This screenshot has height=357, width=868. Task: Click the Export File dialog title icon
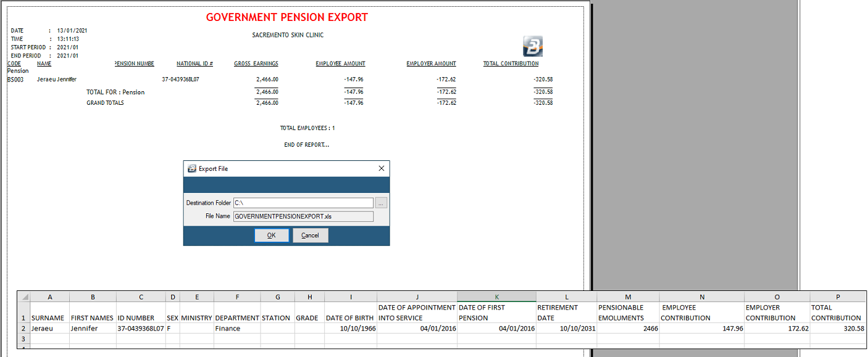[x=191, y=168]
